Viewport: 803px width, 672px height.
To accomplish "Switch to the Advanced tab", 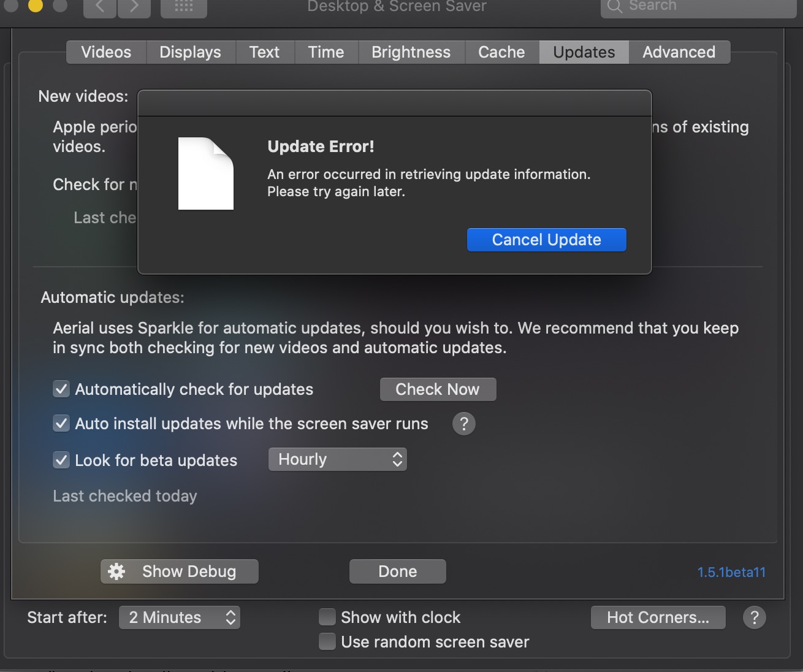I will click(679, 52).
